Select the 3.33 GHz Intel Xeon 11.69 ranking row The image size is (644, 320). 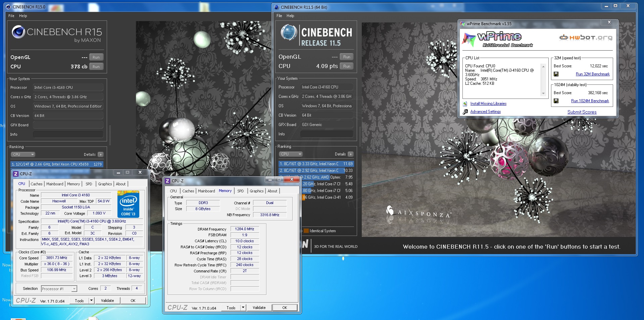coord(316,164)
